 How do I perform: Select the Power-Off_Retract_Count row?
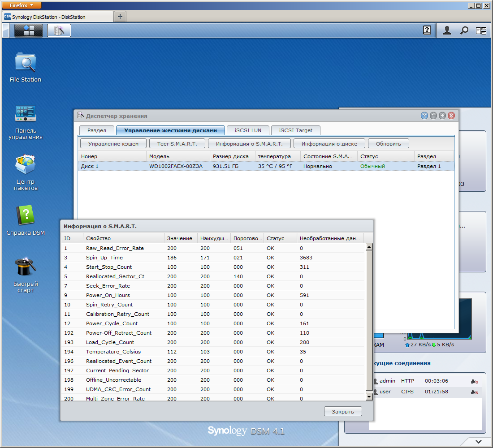212,333
